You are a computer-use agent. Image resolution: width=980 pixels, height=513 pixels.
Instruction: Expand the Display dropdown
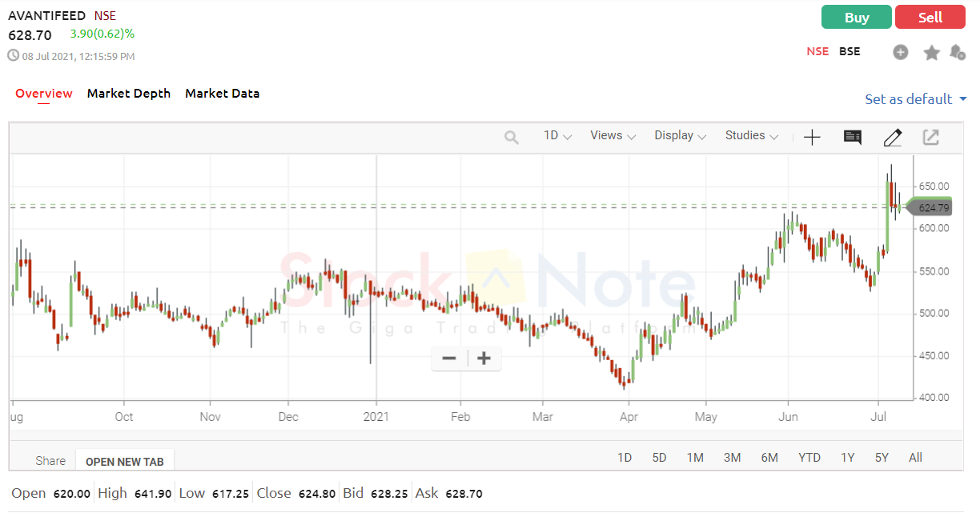click(681, 136)
